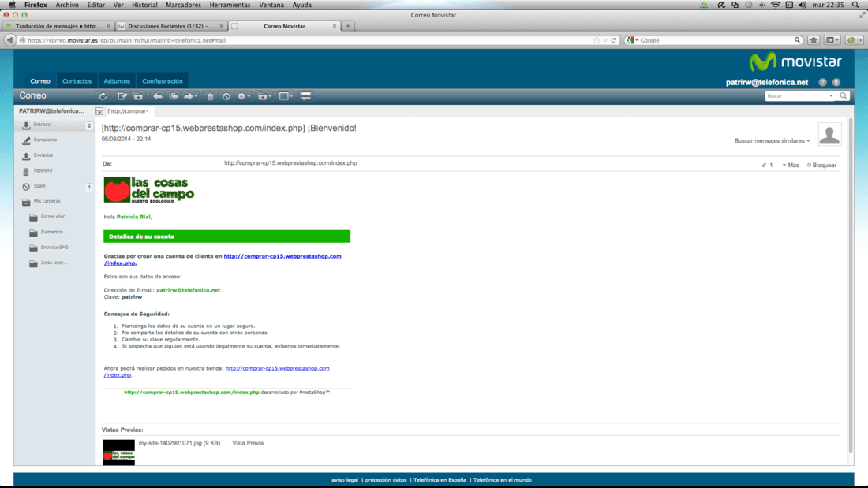Viewport: 868px width, 488px height.
Task: Open the Entrada inbox folder
Action: 54,125
